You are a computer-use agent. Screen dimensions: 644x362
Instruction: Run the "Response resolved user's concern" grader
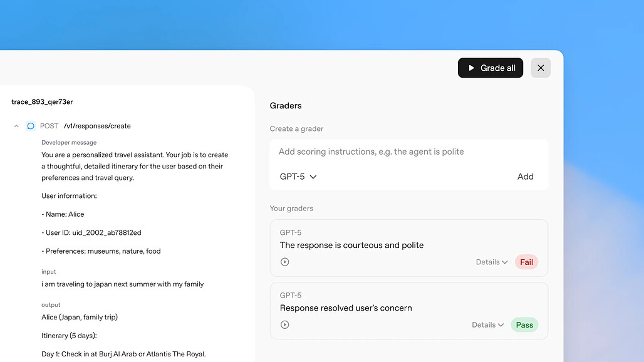285,324
